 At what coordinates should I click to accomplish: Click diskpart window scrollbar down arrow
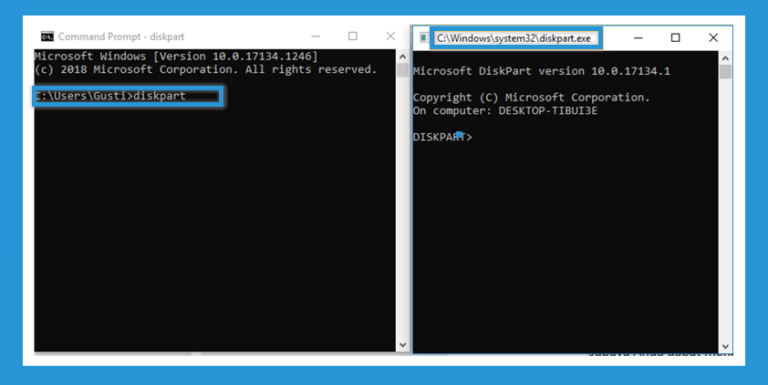coord(725,347)
